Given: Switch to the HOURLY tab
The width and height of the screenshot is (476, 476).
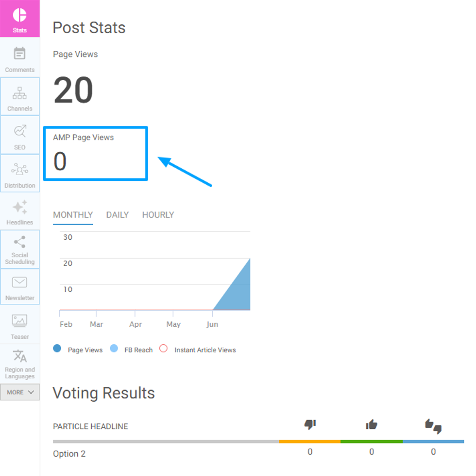Looking at the screenshot, I should coord(158,215).
